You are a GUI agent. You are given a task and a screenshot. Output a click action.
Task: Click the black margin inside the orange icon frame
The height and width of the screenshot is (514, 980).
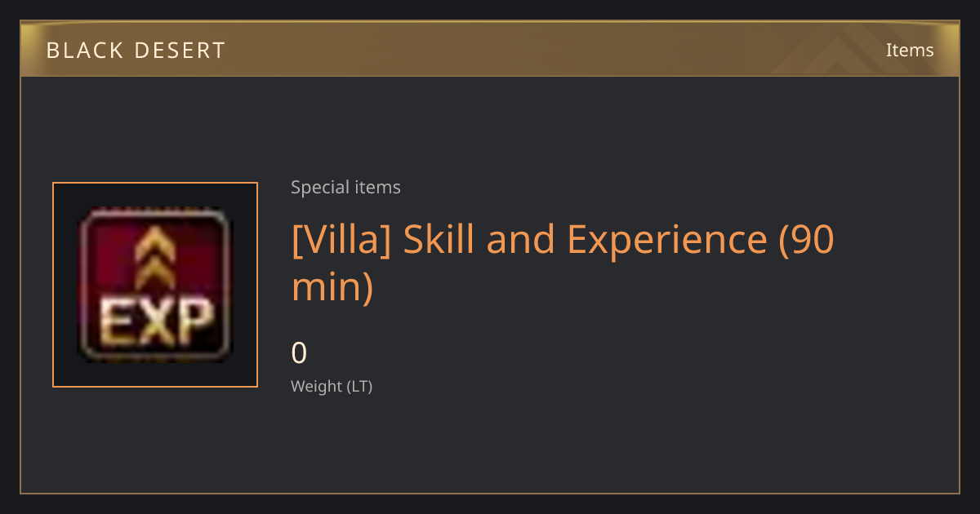[x=65, y=284]
